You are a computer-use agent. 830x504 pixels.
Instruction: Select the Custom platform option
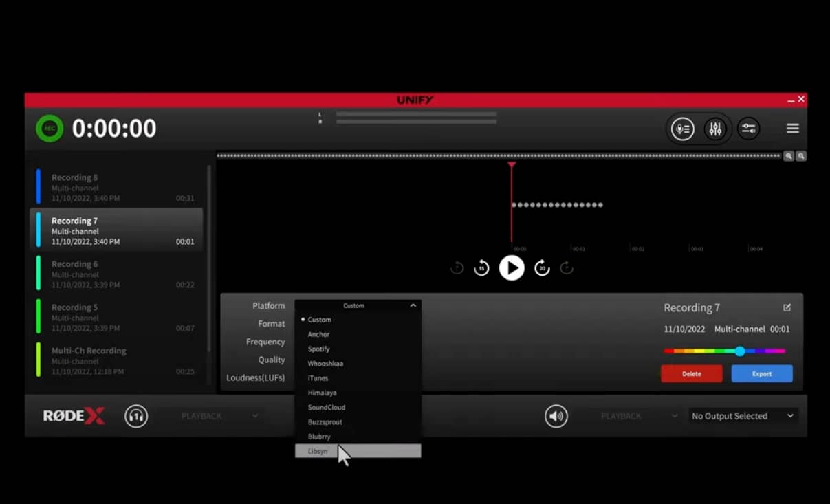point(358,320)
